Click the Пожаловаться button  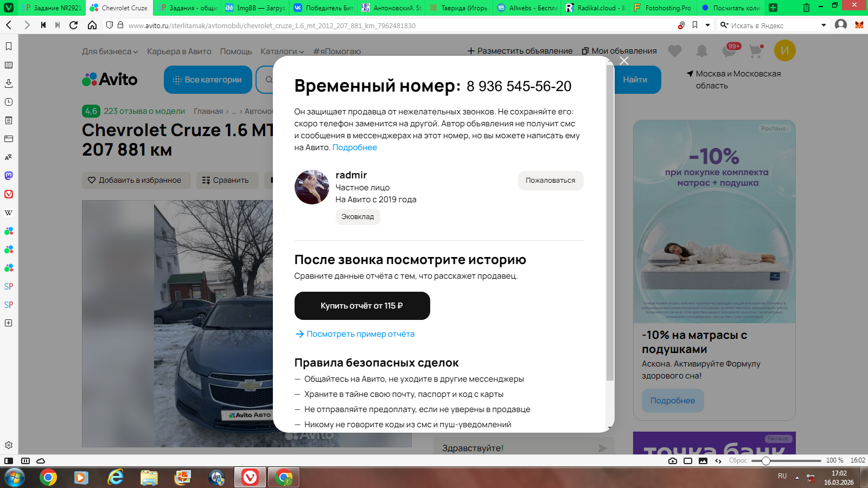551,181
